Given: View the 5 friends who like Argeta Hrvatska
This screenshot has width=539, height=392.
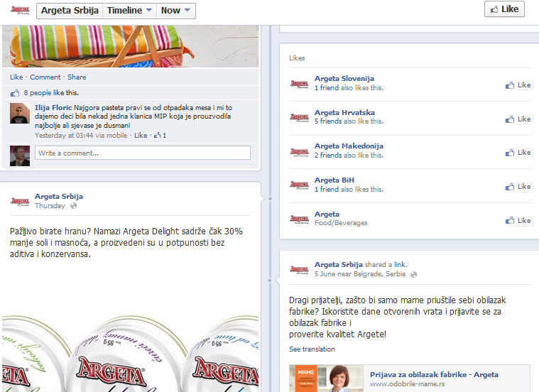Looking at the screenshot, I should 328,121.
